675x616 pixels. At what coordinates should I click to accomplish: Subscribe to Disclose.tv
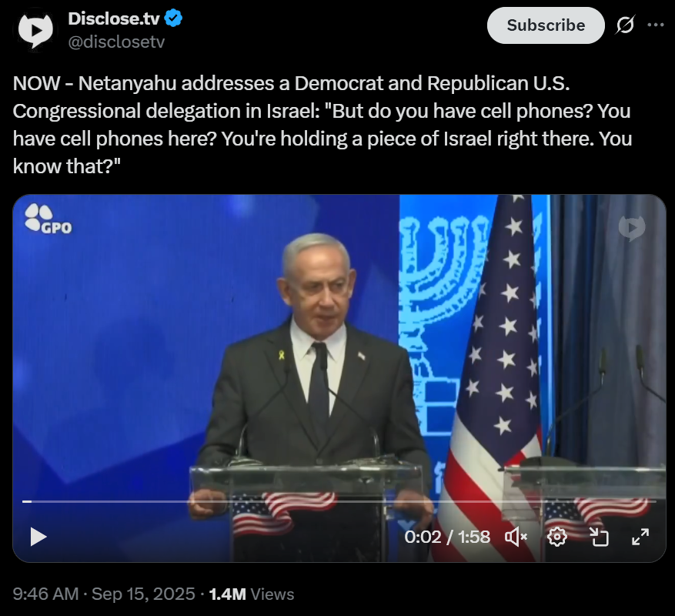coord(546,25)
